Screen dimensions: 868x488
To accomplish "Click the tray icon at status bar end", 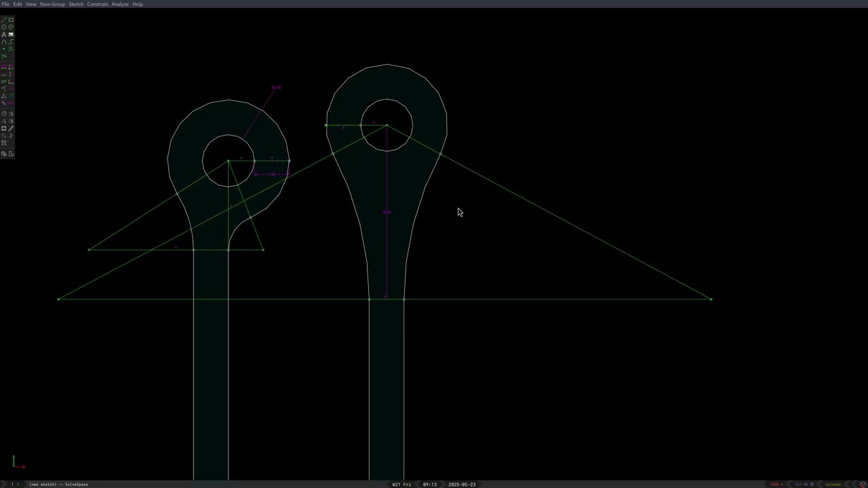I will click(863, 485).
